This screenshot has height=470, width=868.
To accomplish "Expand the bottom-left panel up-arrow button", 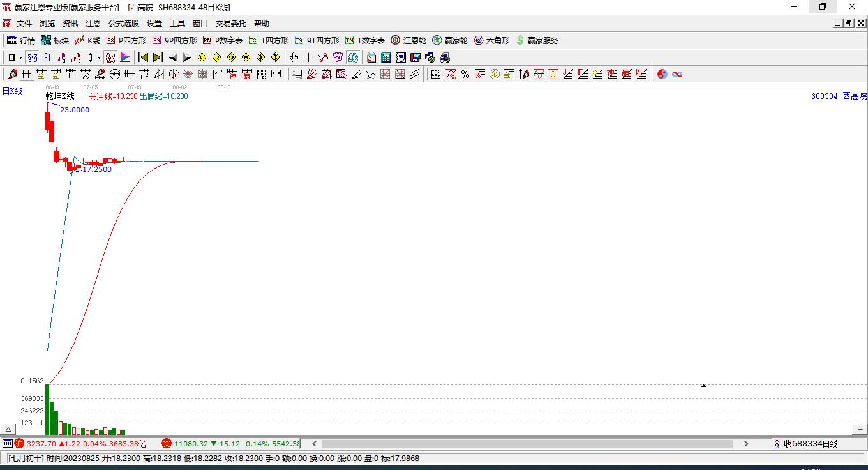I will pos(8,429).
